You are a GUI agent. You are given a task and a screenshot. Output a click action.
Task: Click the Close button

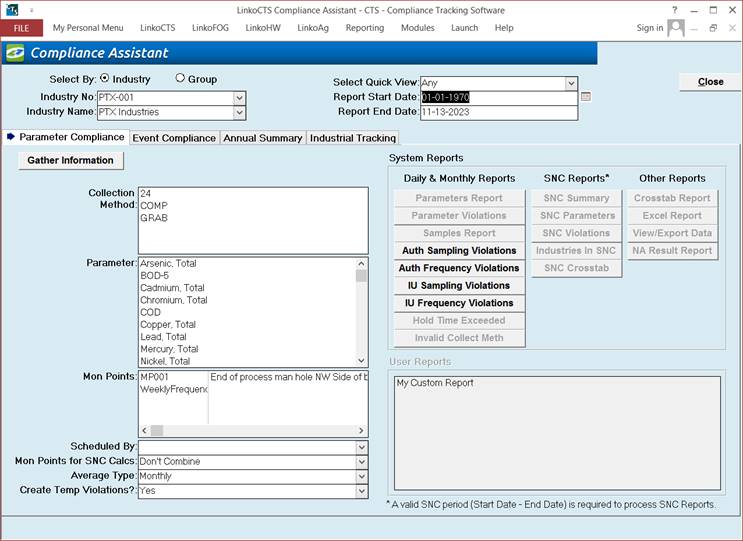(x=710, y=82)
